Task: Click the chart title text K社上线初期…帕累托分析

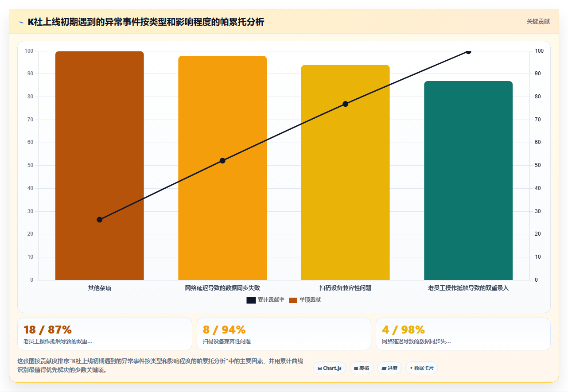Action: click(x=146, y=22)
